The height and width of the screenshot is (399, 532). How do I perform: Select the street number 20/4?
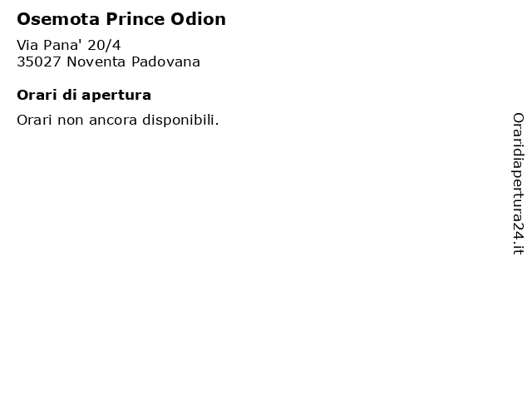pyautogui.click(x=104, y=45)
